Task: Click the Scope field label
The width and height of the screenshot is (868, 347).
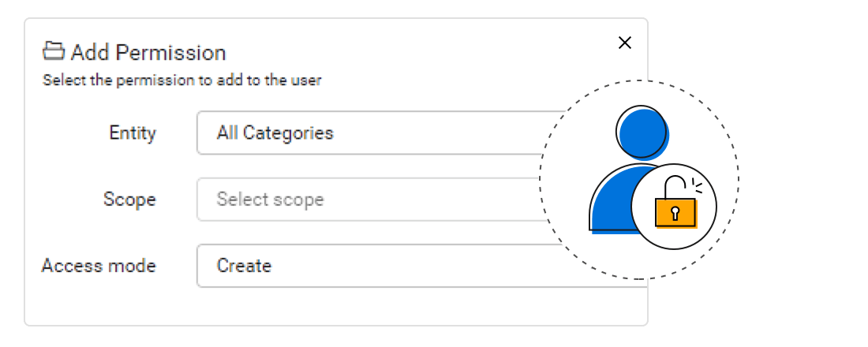Action: pyautogui.click(x=129, y=200)
